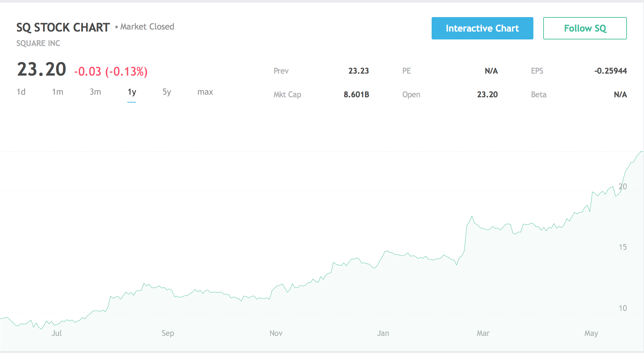
Task: Switch to the 1d time range
Action: 21,92
